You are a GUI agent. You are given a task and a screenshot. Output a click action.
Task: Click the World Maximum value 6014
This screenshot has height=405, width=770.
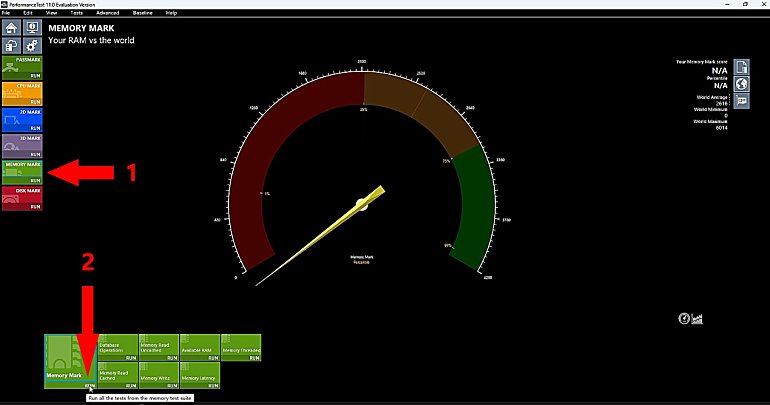[x=721, y=128]
